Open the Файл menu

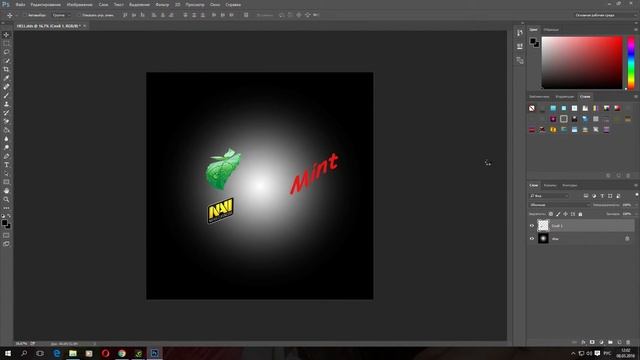pyautogui.click(x=20, y=4)
